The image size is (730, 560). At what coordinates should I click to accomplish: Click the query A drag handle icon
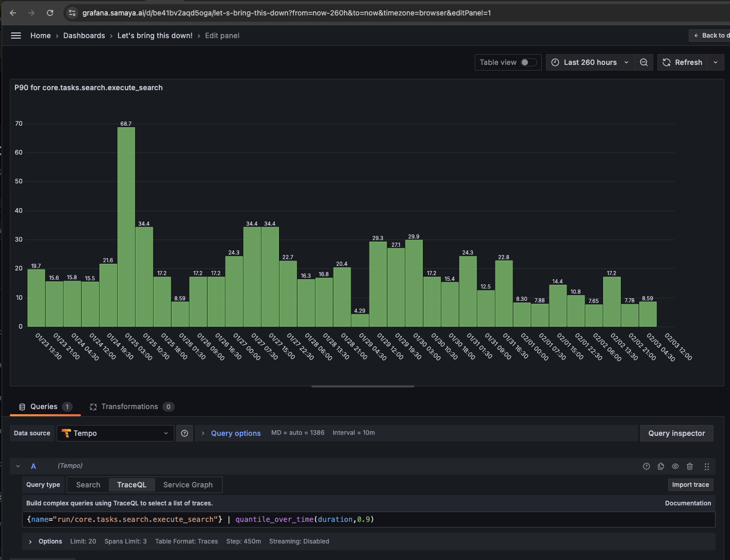[x=707, y=466]
